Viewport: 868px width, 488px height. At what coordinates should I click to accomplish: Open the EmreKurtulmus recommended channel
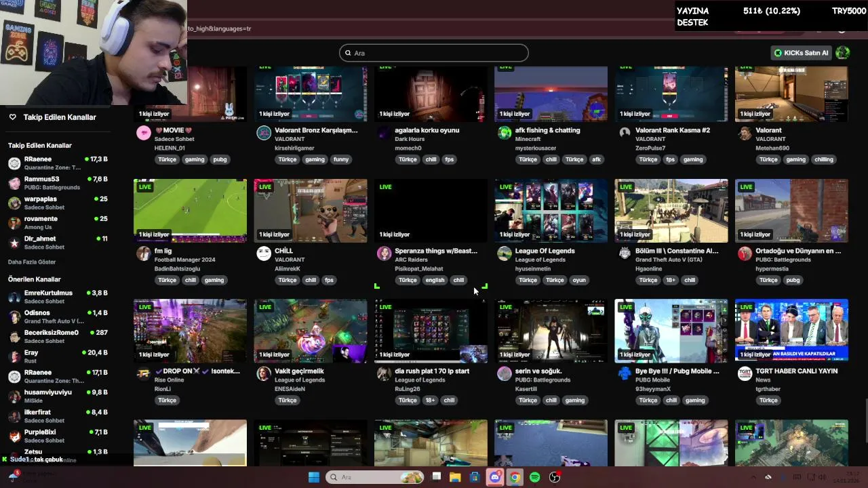pos(58,297)
